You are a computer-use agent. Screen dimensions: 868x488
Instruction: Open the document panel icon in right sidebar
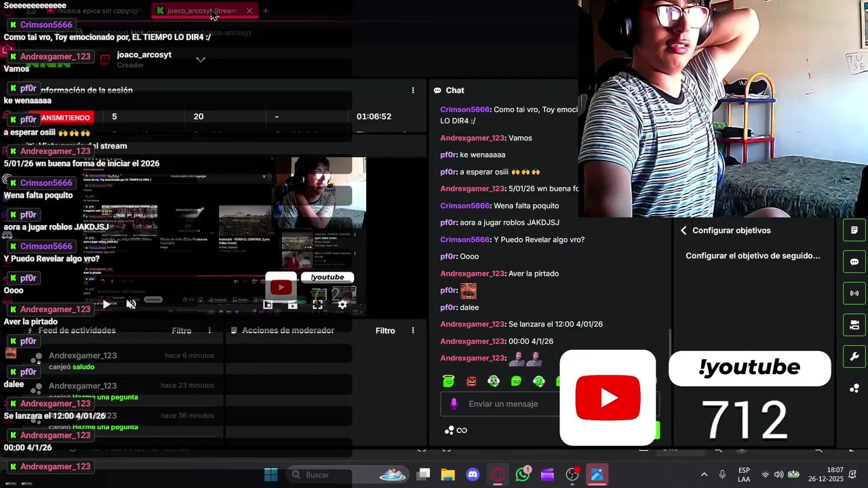tap(854, 230)
